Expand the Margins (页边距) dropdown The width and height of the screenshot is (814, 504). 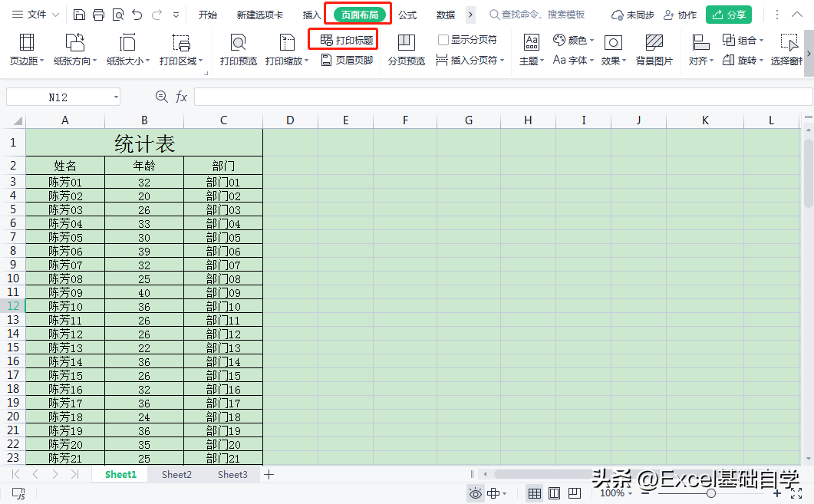27,61
